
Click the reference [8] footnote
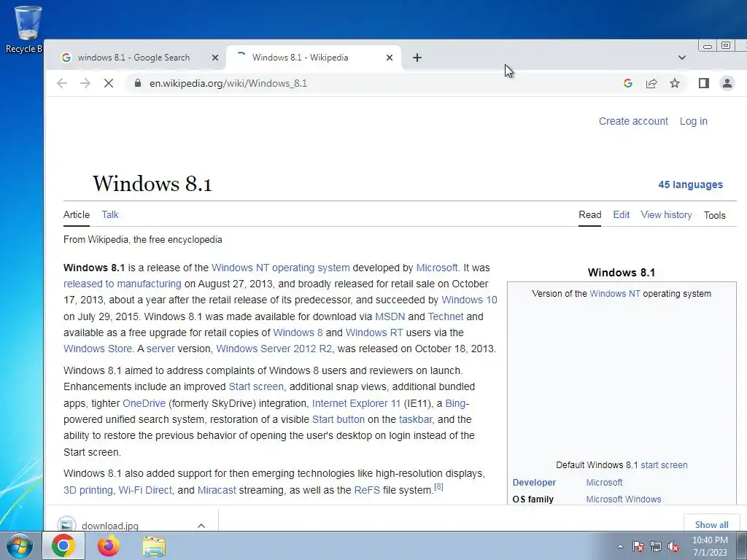coord(438,486)
